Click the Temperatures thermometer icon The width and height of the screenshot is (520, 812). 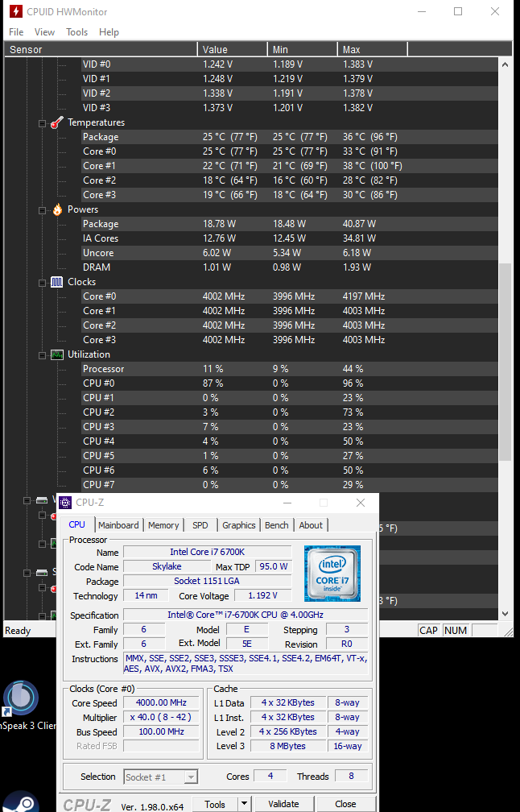[x=57, y=122]
